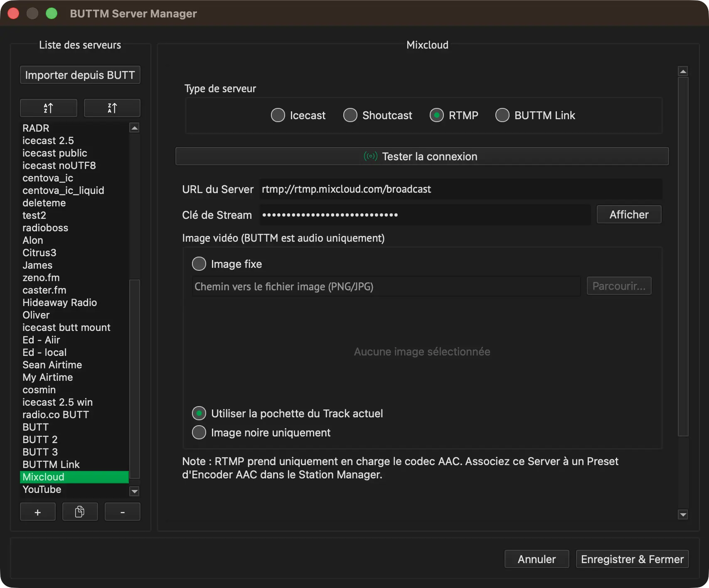Duplicate the selected server

click(x=80, y=512)
